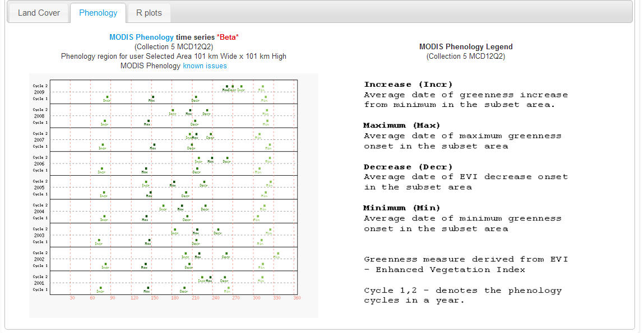
Task: Open the MODIS Phenology known issues link
Action: point(205,65)
